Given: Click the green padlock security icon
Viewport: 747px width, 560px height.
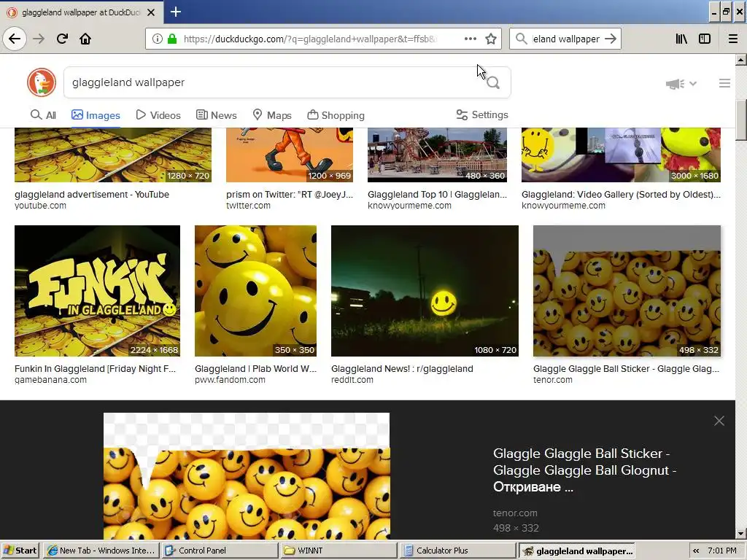Looking at the screenshot, I should [172, 39].
